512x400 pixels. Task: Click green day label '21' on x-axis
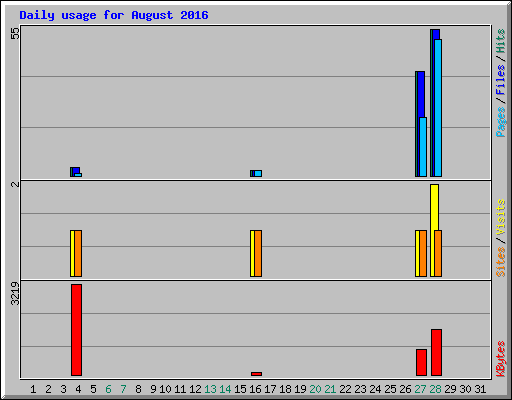[x=330, y=389]
